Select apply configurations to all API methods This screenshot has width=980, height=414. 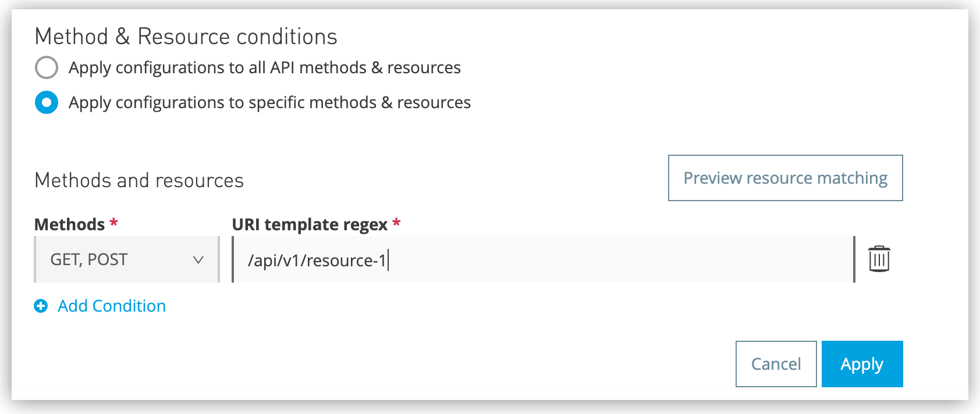47,67
